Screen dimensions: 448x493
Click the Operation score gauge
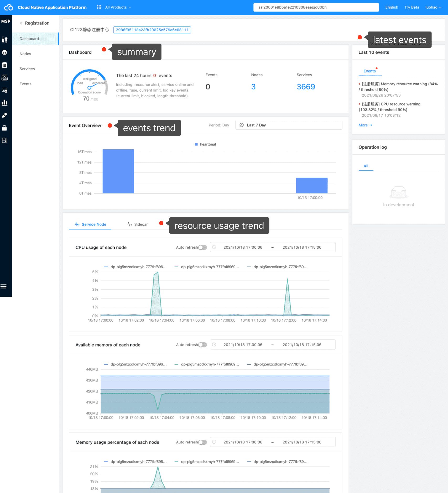coord(89,85)
